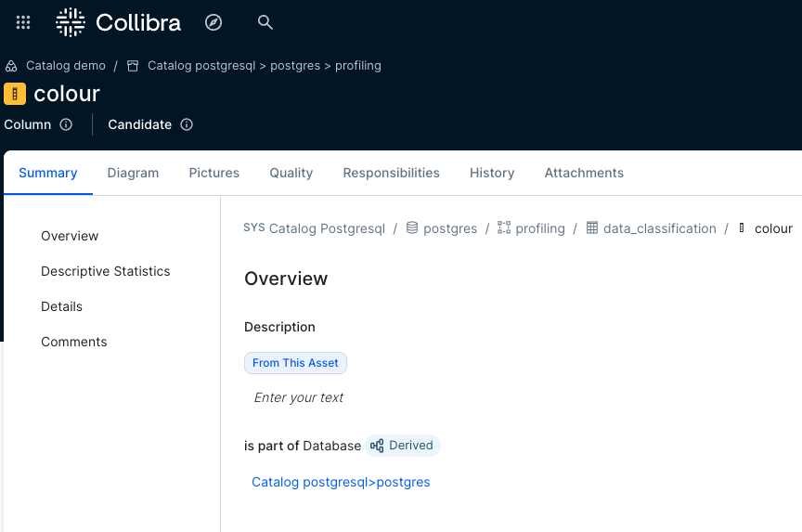Screen dimensions: 802x532
Task: Open data_classification table breadcrumb
Action: (659, 228)
